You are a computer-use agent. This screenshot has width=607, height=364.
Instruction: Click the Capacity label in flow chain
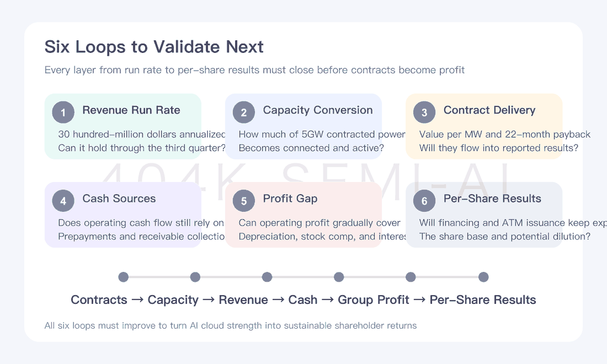173,300
